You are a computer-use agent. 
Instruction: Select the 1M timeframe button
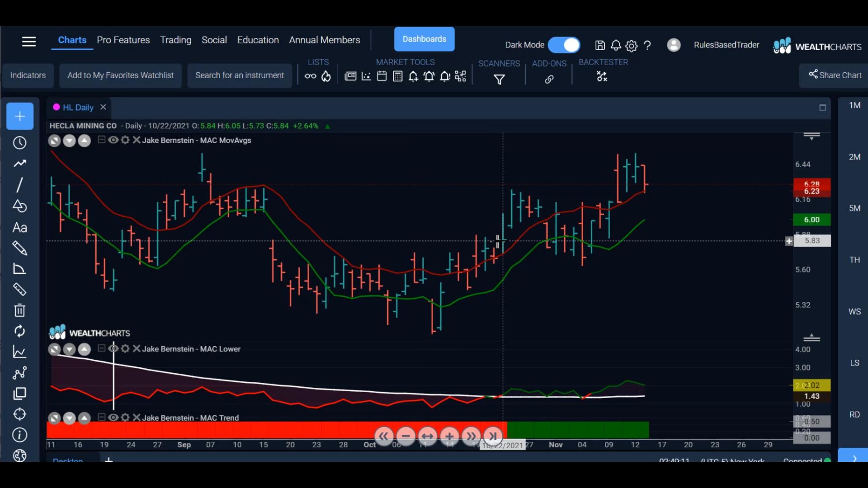click(x=854, y=105)
